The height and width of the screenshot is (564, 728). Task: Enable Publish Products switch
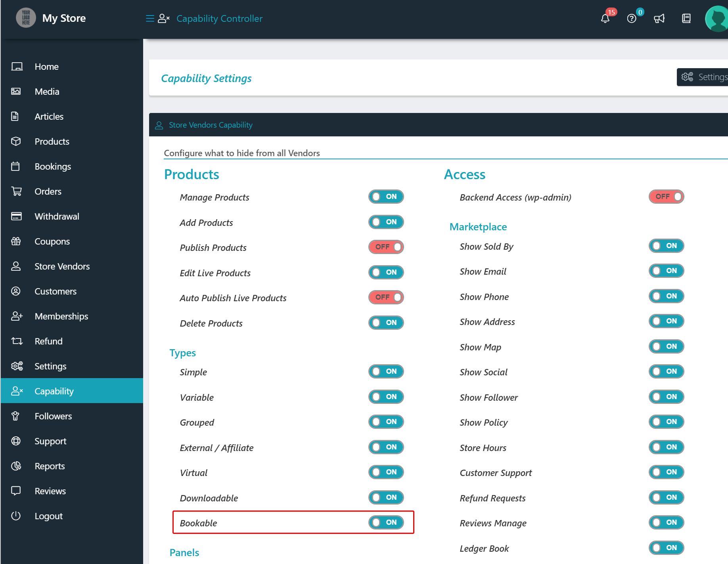click(x=386, y=247)
